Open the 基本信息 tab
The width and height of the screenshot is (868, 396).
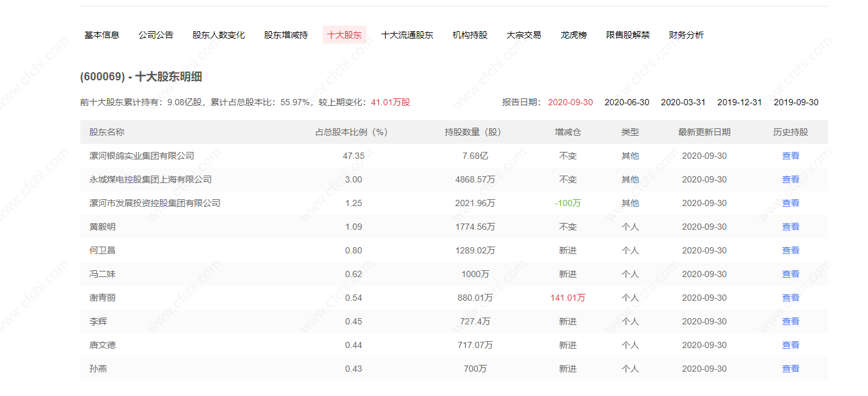(x=102, y=35)
